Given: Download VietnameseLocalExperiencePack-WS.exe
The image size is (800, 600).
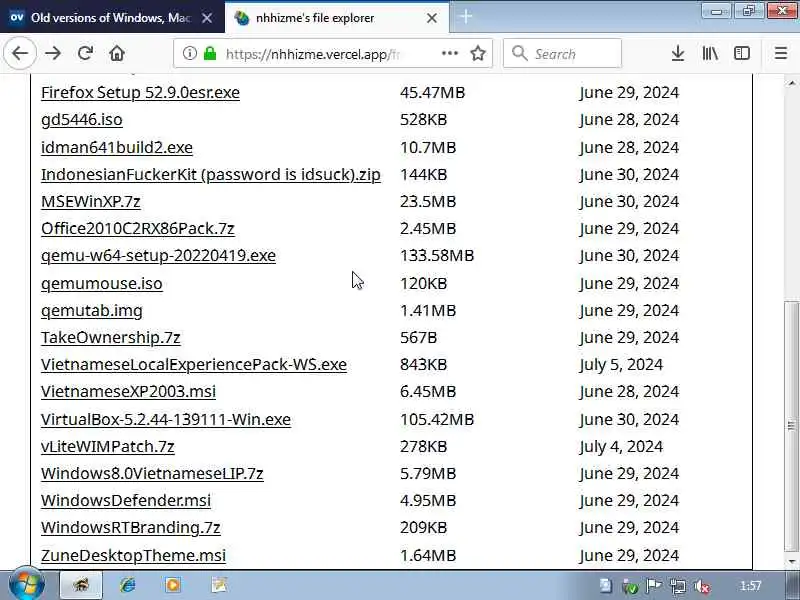Looking at the screenshot, I should pos(194,365).
